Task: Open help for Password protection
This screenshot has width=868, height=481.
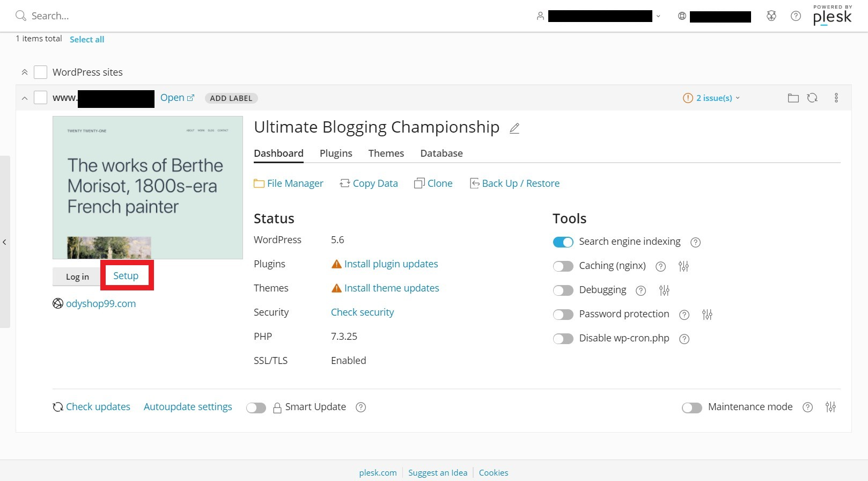Action: [x=684, y=315]
